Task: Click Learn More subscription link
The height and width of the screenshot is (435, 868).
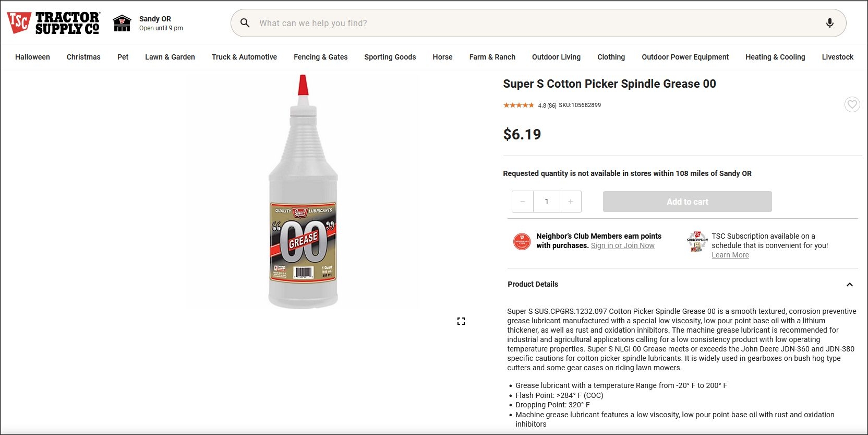Action: pyautogui.click(x=730, y=255)
